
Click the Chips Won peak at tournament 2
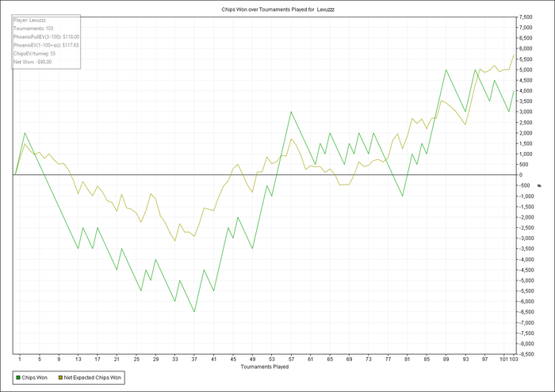pyautogui.click(x=25, y=133)
